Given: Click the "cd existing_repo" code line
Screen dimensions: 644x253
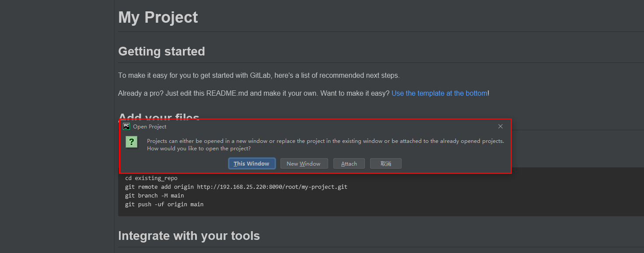Looking at the screenshot, I should click(x=151, y=178).
